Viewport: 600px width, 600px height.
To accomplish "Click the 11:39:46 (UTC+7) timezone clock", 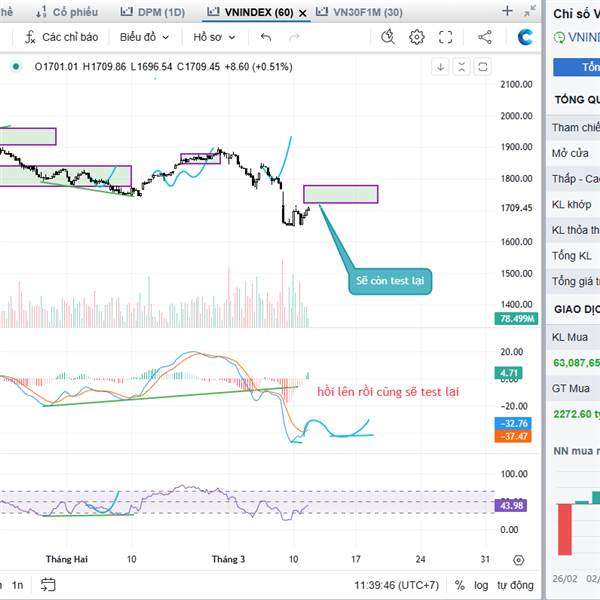I will tap(396, 585).
